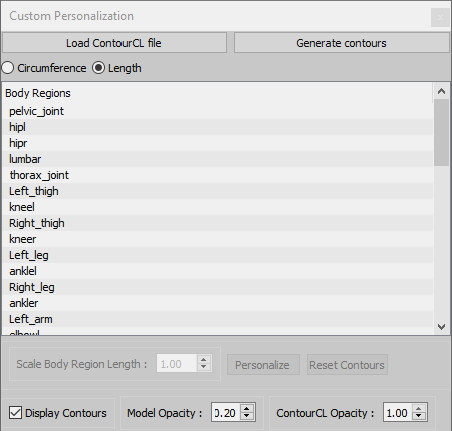Decrease ContourCL Opacity with down arrow
Image resolution: width=452 pixels, height=431 pixels.
point(419,416)
